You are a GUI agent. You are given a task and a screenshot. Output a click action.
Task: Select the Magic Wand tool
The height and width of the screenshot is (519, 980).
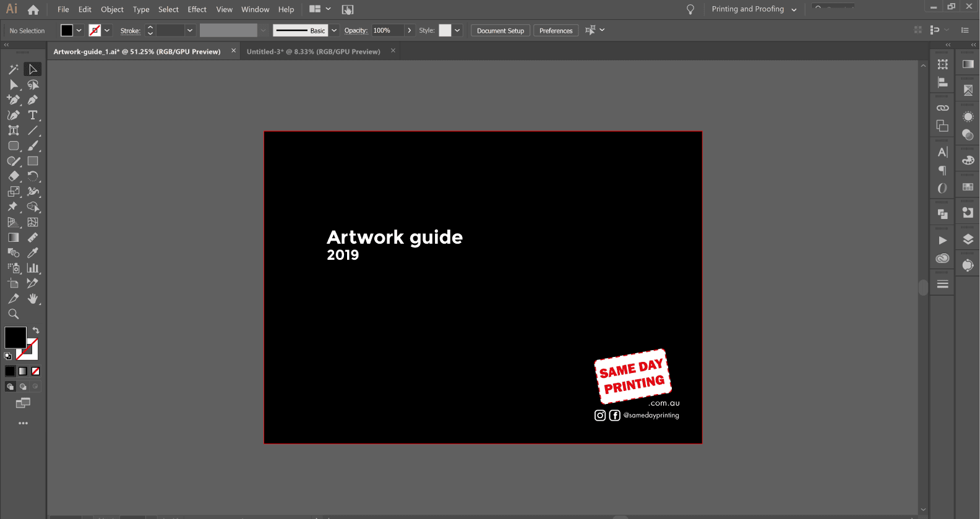(14, 69)
